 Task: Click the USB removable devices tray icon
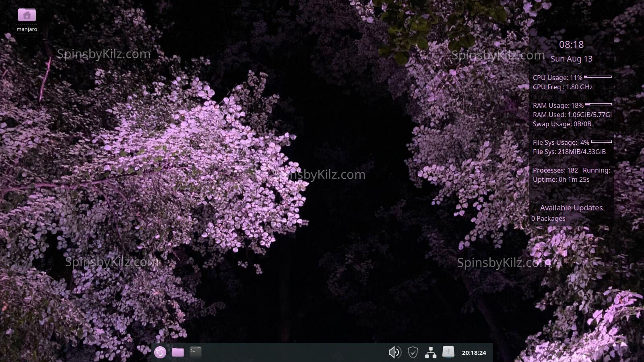click(448, 352)
